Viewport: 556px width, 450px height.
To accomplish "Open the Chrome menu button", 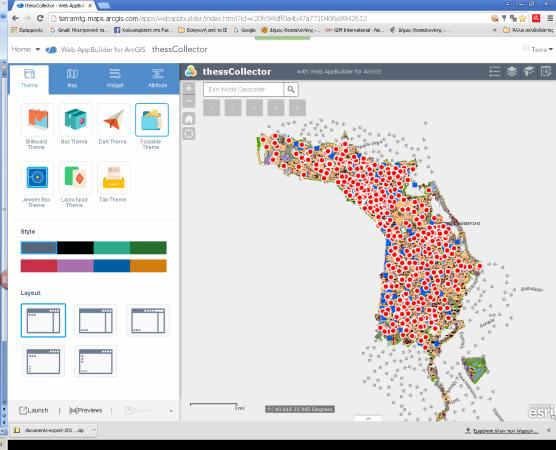I will point(550,18).
